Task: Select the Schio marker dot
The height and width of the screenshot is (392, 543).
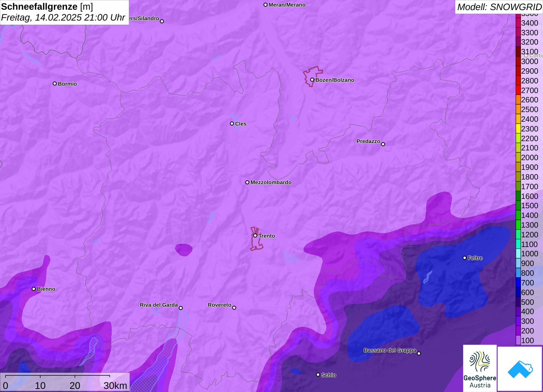Action: [318, 375]
